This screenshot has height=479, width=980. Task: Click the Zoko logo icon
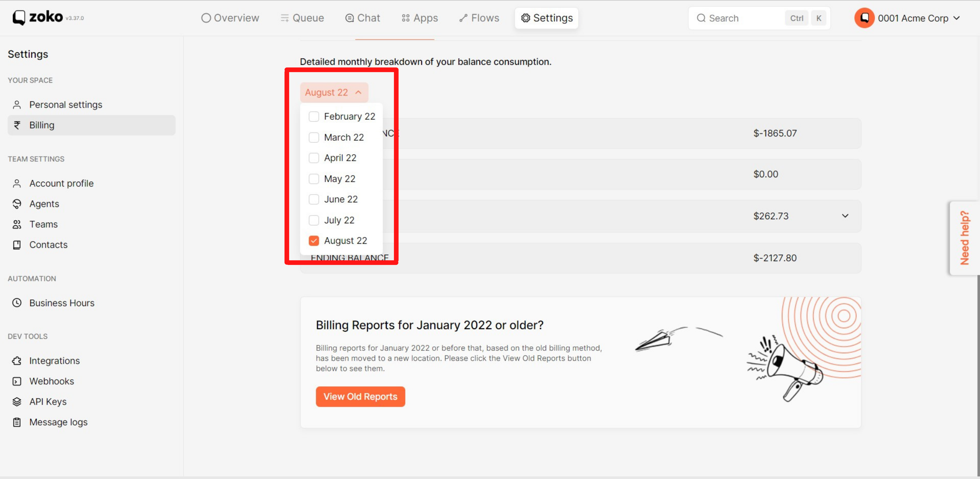click(x=19, y=18)
